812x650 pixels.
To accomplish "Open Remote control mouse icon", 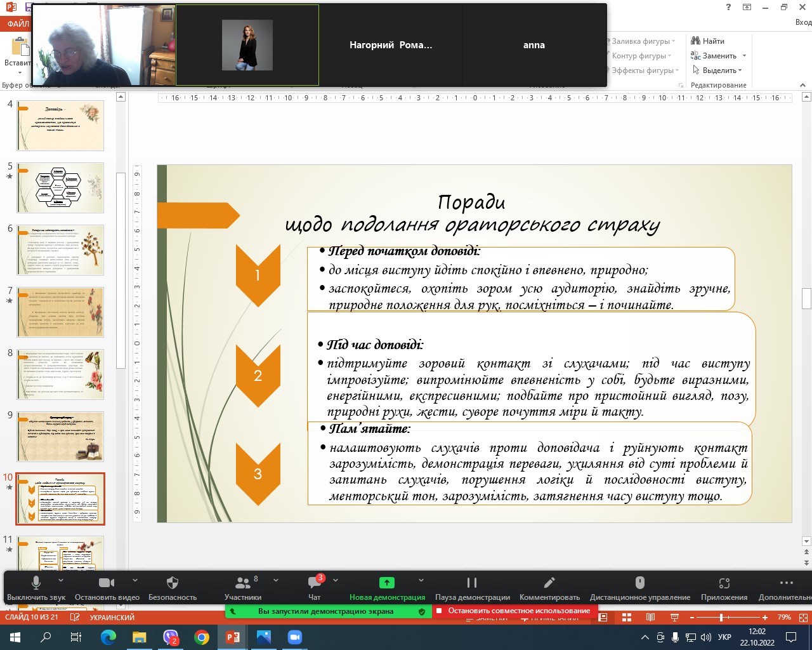I will click(639, 583).
